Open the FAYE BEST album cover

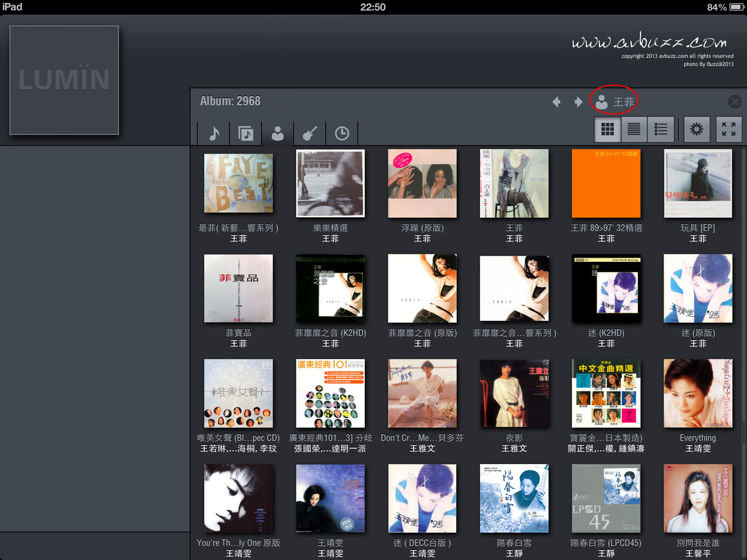238,184
